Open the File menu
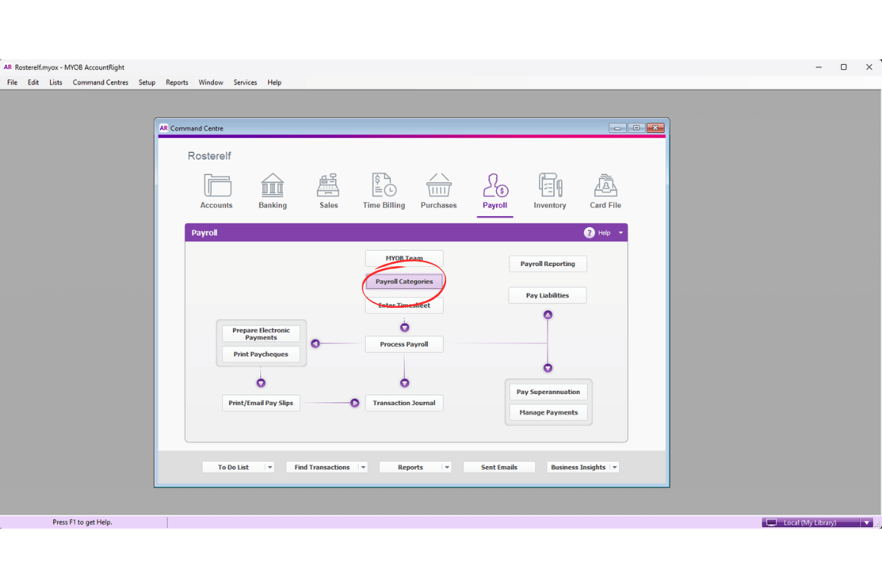 coord(12,82)
